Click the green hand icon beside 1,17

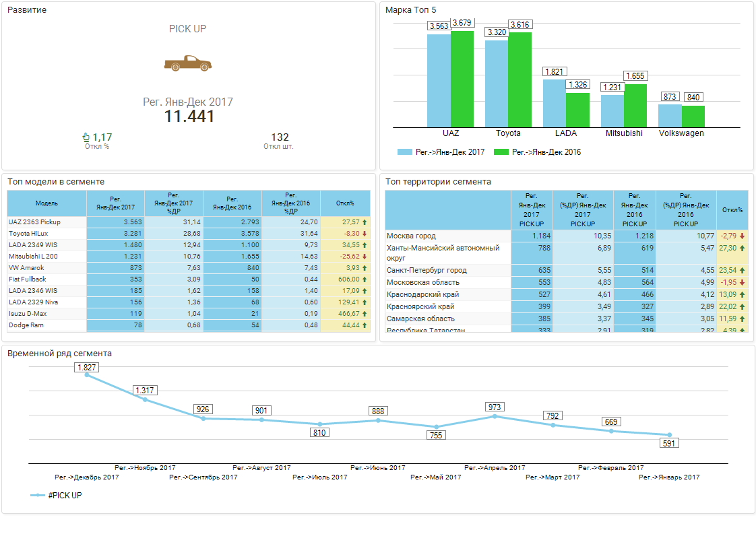pos(86,137)
